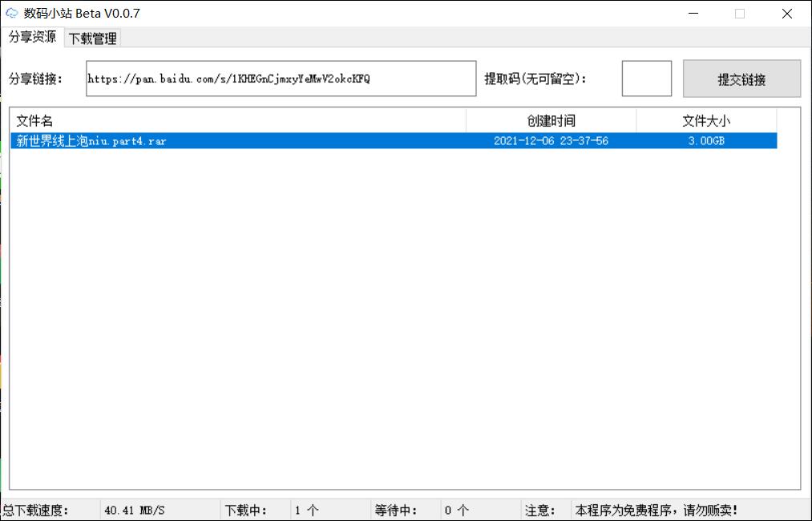Sort by the 文件名 column header
The height and width of the screenshot is (521, 812).
click(237, 121)
